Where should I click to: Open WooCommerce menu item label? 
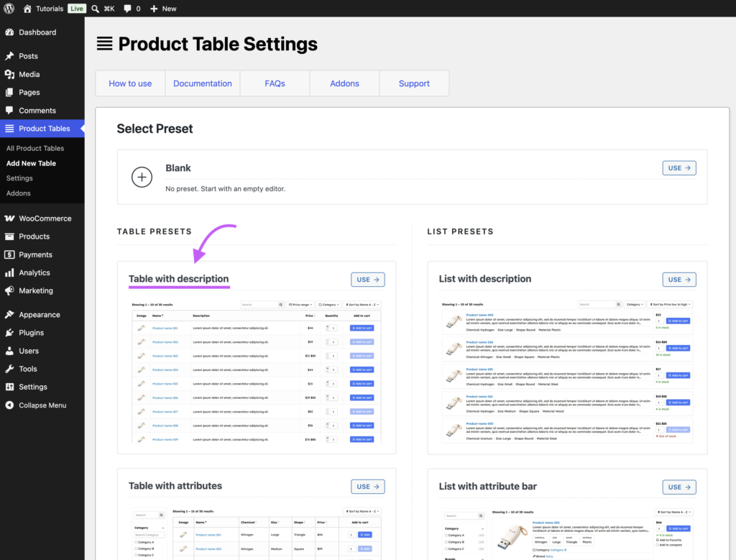[45, 219]
